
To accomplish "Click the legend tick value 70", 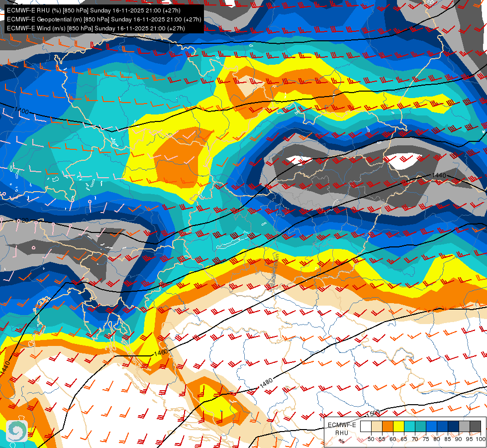I will (415, 440).
